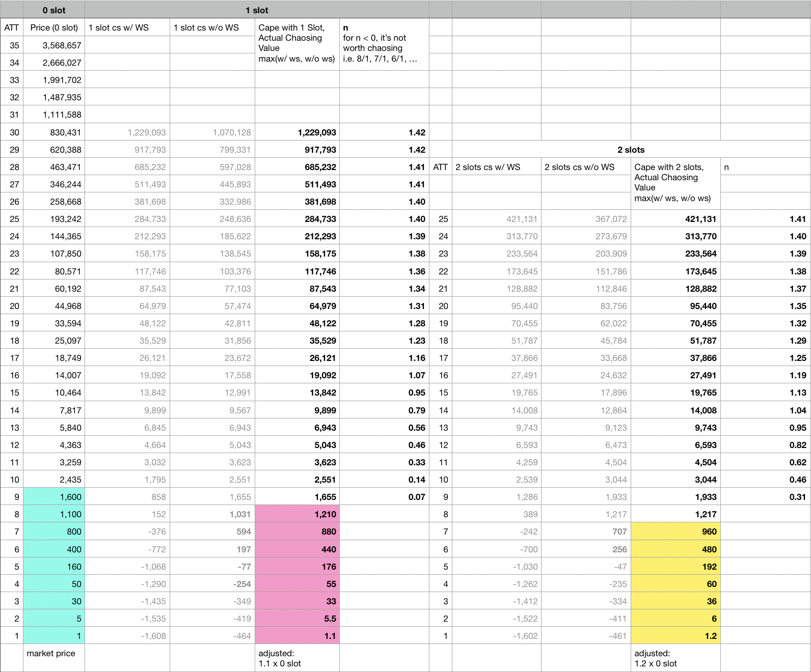The height and width of the screenshot is (672, 811).
Task: Select price cell 3,568,657
Action: coord(54,45)
